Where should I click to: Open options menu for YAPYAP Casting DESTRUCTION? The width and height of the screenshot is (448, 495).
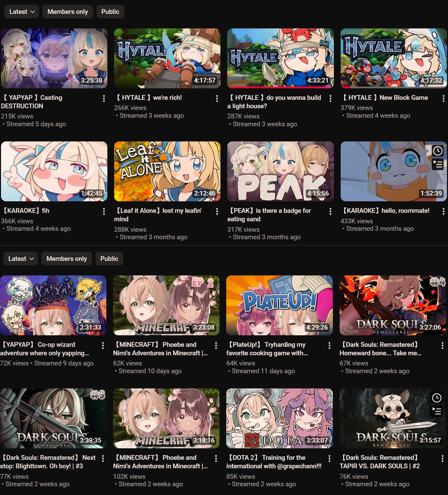pyautogui.click(x=104, y=98)
